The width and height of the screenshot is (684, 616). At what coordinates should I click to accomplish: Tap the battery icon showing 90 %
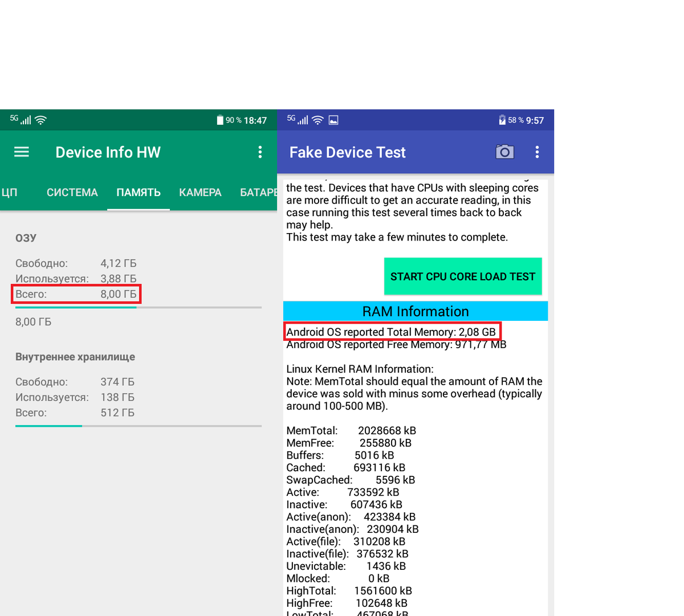220,120
